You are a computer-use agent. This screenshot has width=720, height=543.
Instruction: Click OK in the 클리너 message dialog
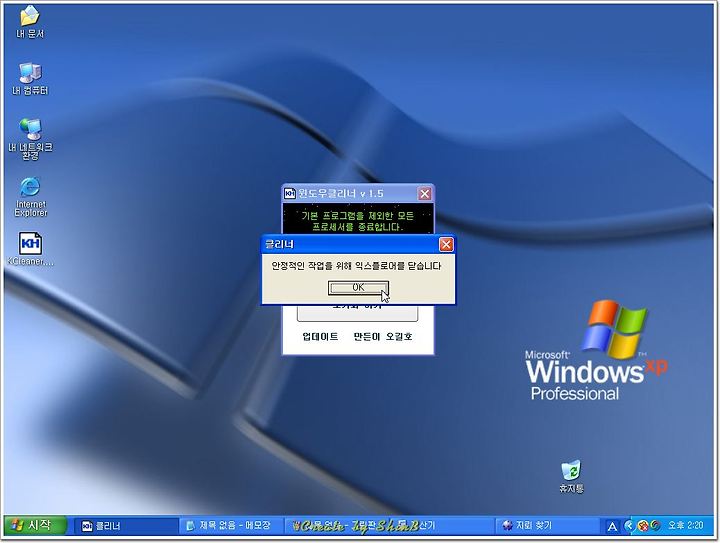click(x=358, y=288)
